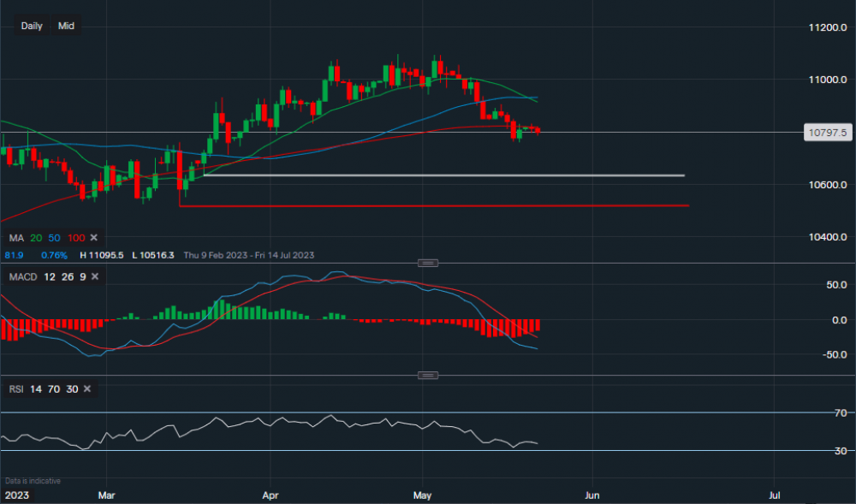Open the Mid price type selector
The height and width of the screenshot is (504, 856).
[66, 26]
